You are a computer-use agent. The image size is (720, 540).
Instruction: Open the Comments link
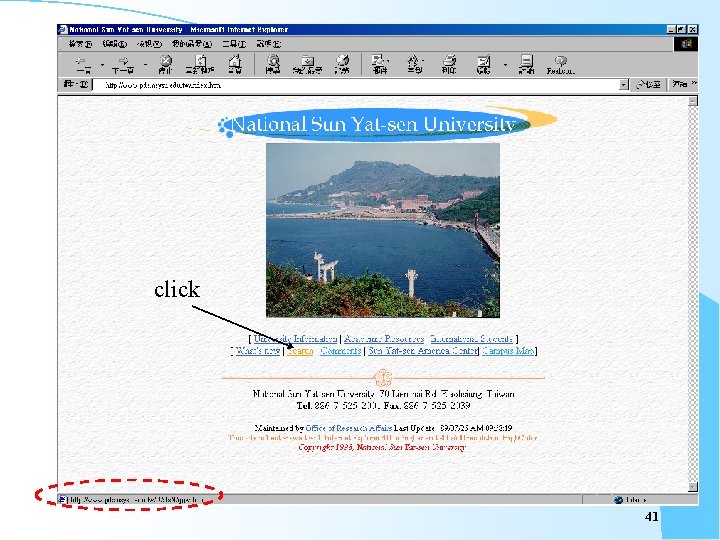tap(341, 351)
